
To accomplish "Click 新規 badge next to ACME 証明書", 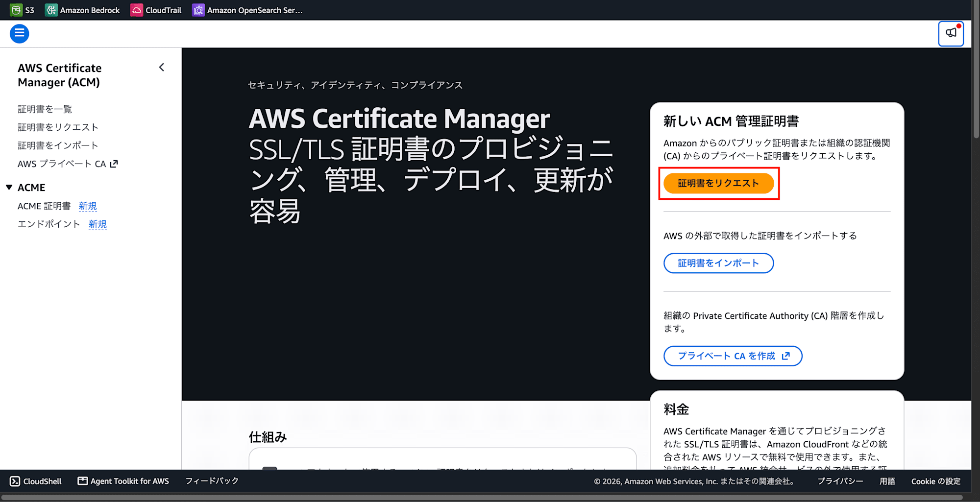I will point(88,206).
